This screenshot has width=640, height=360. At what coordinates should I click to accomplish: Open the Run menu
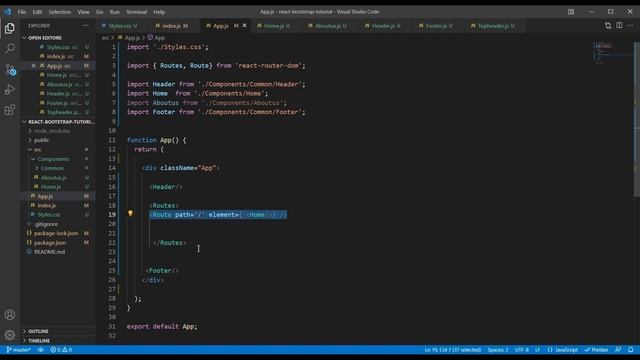(115, 12)
